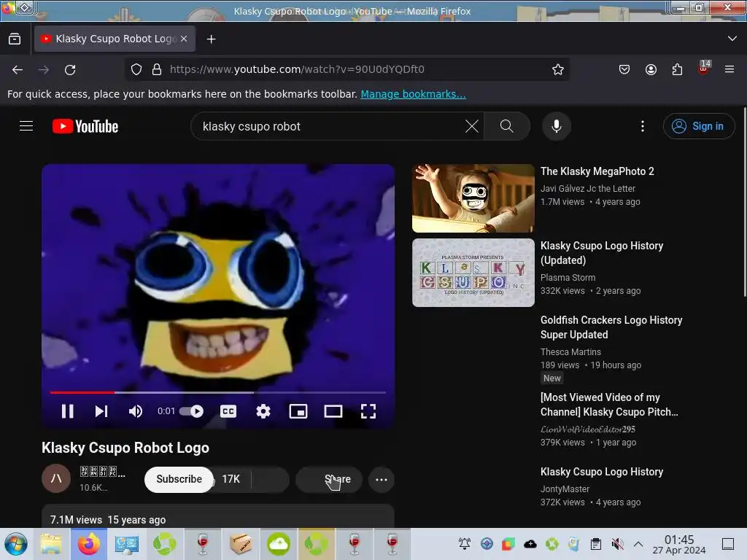Reload the current page
Screen dimensions: 747x560
(x=70, y=69)
